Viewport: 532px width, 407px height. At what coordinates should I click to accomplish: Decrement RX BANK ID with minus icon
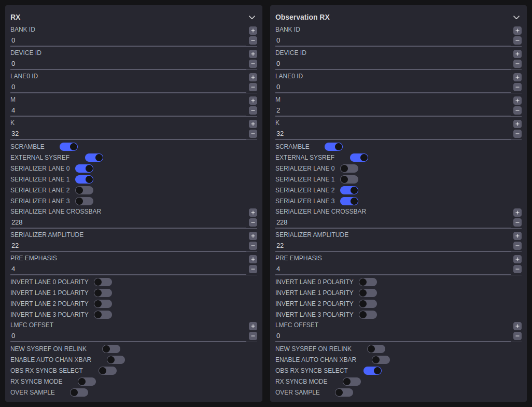253,40
